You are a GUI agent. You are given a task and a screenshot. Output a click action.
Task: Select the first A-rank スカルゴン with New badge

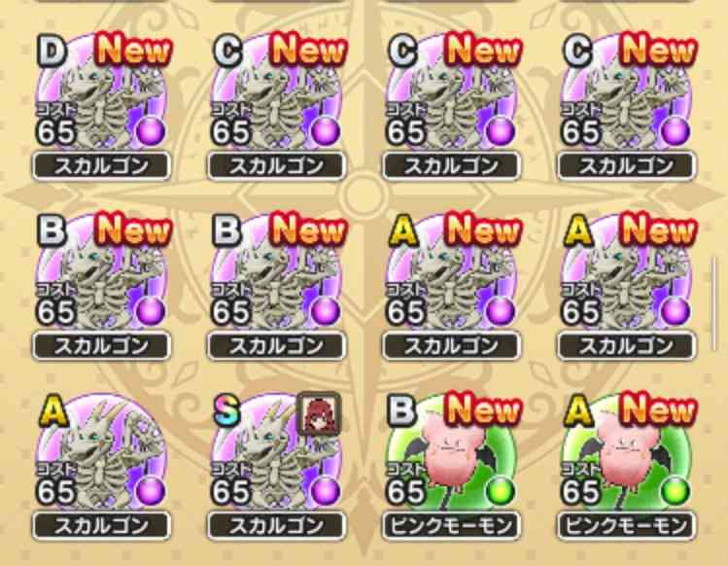tap(451, 272)
